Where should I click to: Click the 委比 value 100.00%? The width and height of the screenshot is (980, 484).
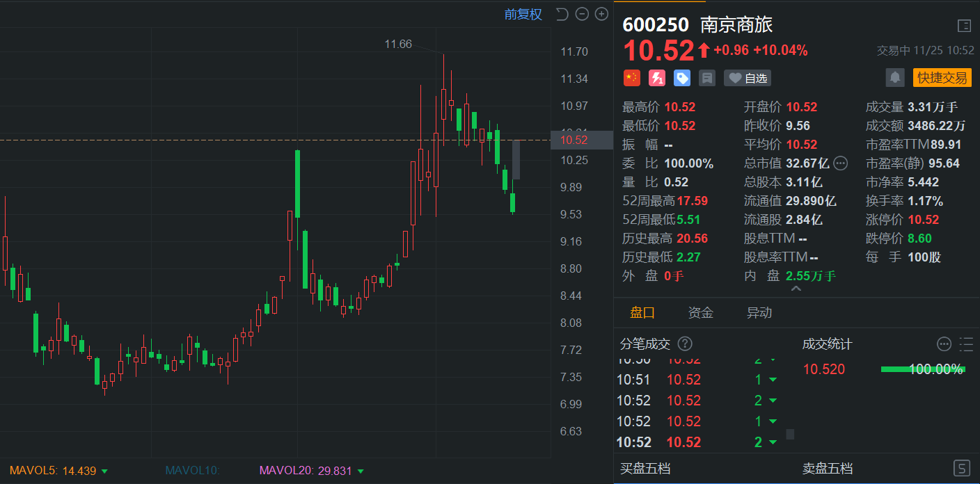689,163
